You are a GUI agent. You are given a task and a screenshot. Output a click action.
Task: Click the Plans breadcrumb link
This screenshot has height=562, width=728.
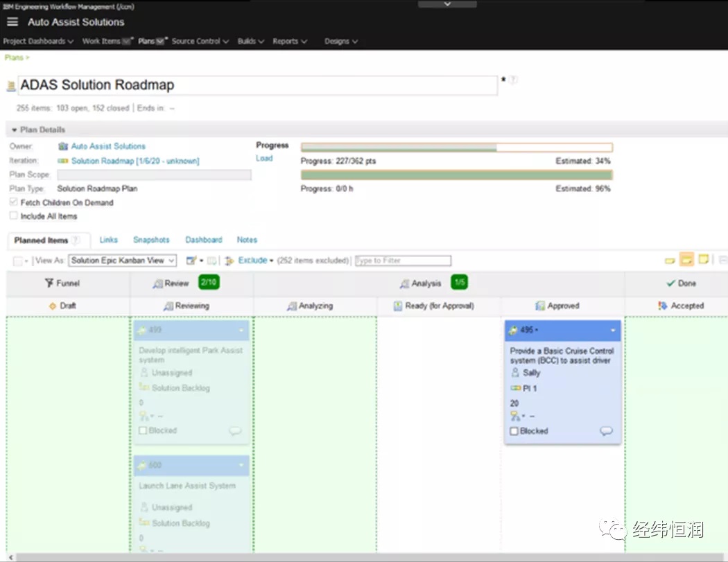pyautogui.click(x=14, y=58)
